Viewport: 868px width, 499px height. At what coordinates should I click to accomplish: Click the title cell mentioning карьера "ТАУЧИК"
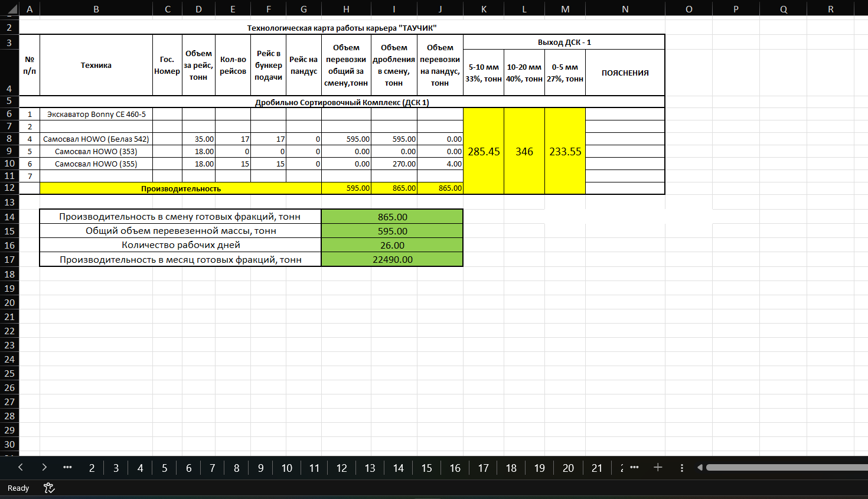pyautogui.click(x=342, y=28)
